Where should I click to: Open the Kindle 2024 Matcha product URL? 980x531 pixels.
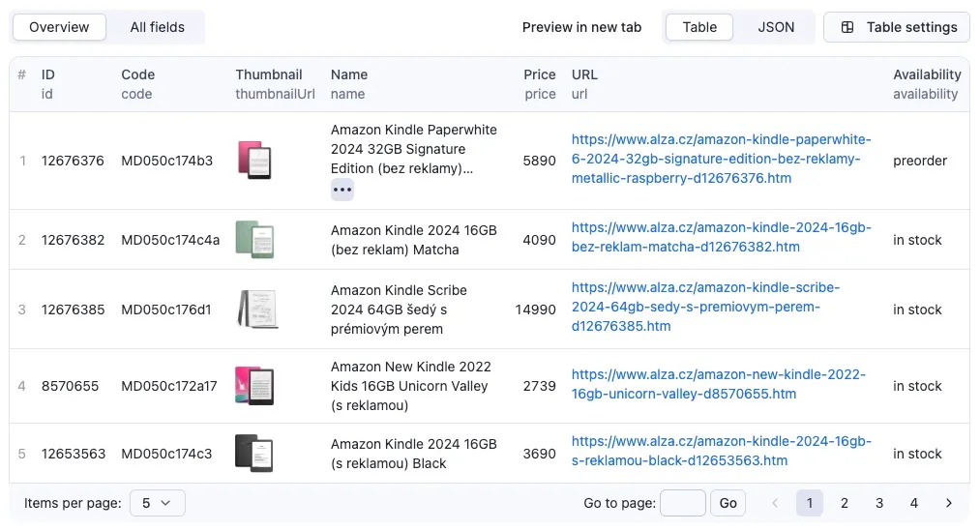[722, 237]
